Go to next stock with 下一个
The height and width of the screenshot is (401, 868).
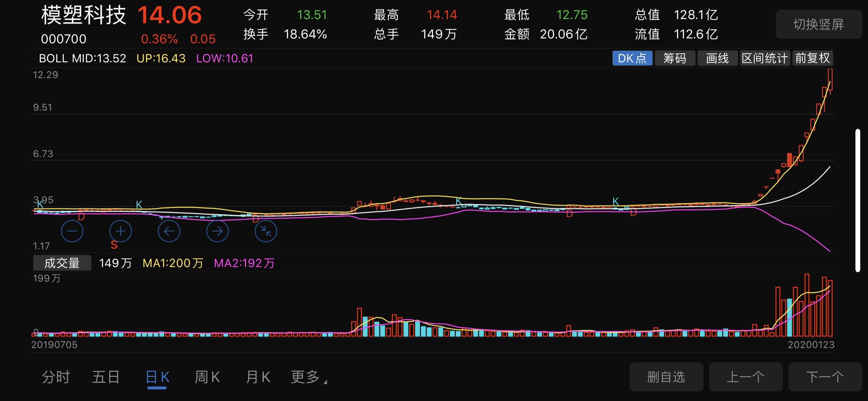825,377
